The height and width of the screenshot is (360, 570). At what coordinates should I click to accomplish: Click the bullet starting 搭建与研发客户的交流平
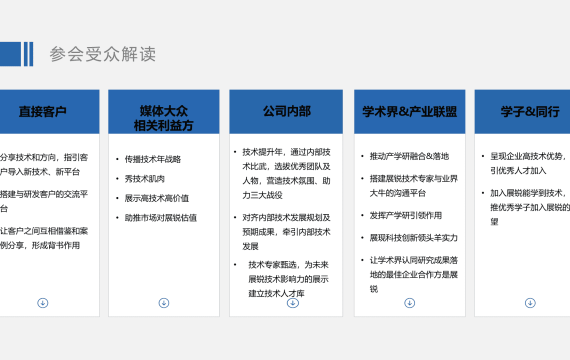click(44, 201)
